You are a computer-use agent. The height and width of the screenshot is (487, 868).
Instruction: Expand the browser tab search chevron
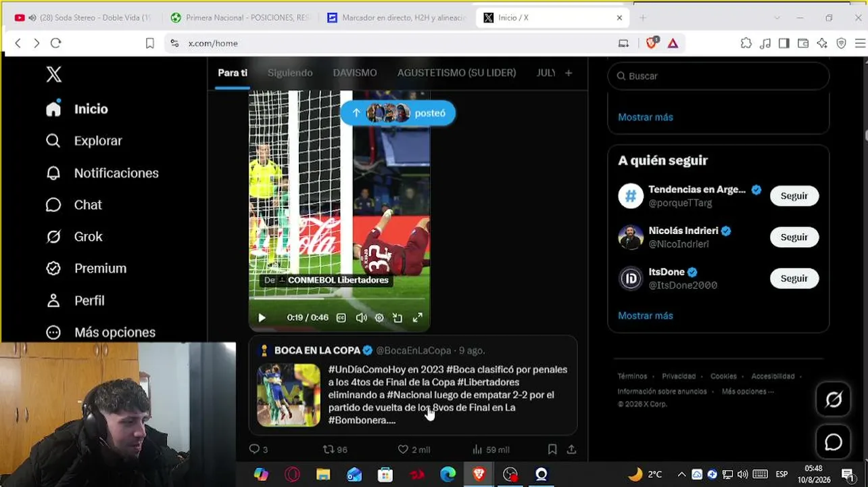point(777,18)
